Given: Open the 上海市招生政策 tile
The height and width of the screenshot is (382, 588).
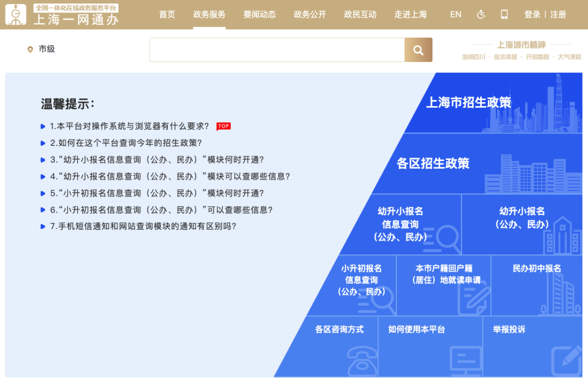Looking at the screenshot, I should tap(494, 103).
